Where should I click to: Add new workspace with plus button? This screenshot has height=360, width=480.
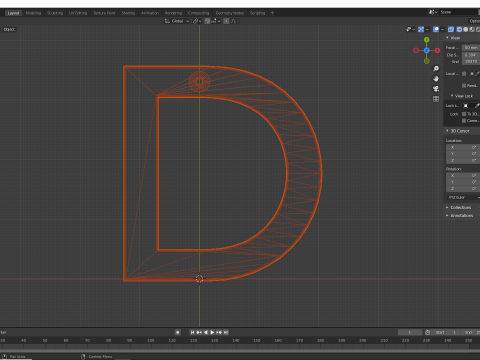(x=272, y=13)
